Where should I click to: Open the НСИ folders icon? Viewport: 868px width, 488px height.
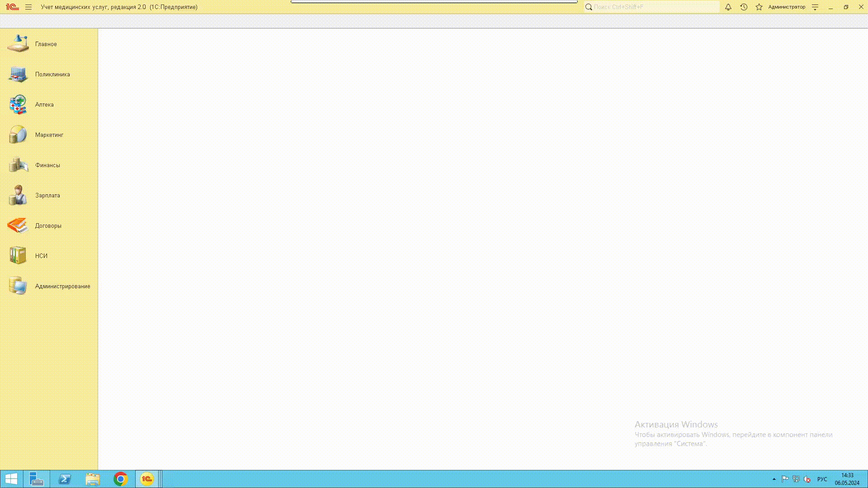click(x=18, y=256)
